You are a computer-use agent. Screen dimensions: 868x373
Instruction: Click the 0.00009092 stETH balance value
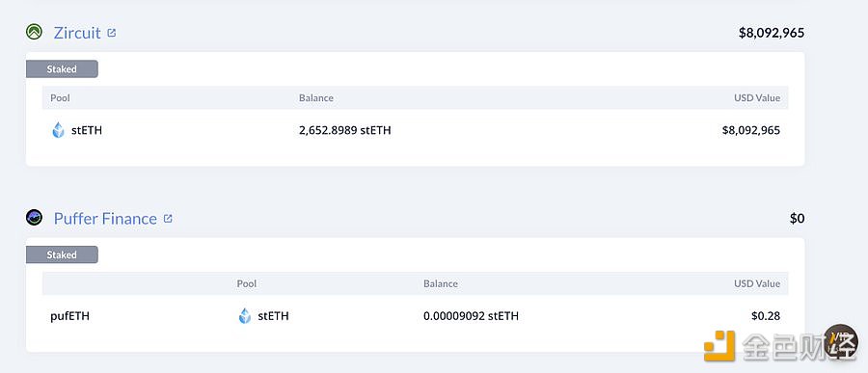click(x=471, y=316)
